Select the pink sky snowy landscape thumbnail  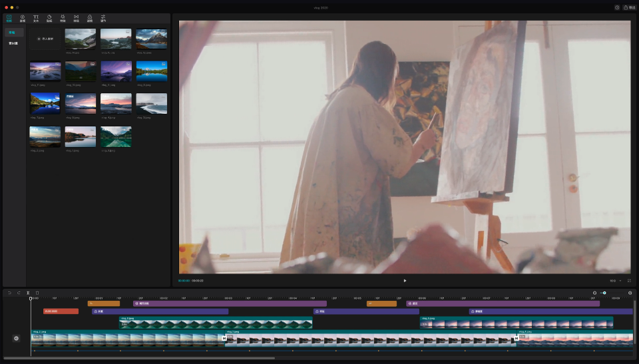point(116,104)
